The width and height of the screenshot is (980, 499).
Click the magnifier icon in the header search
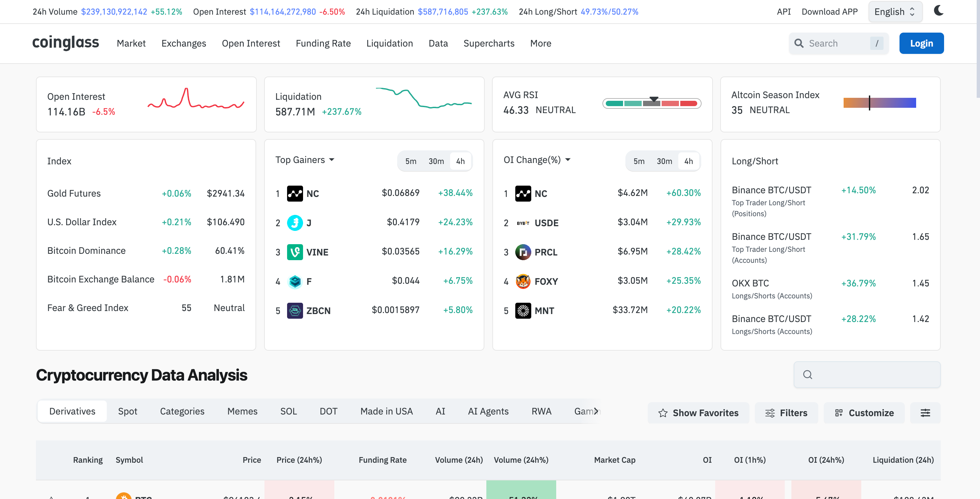point(798,43)
